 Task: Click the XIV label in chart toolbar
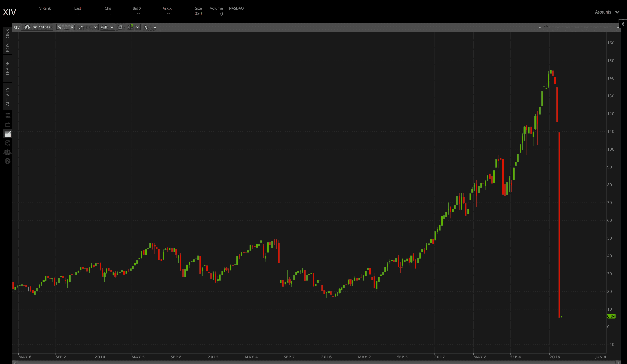(x=16, y=27)
